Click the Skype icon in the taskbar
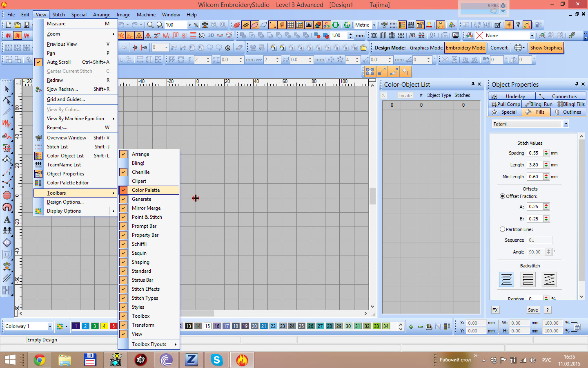 point(217,360)
